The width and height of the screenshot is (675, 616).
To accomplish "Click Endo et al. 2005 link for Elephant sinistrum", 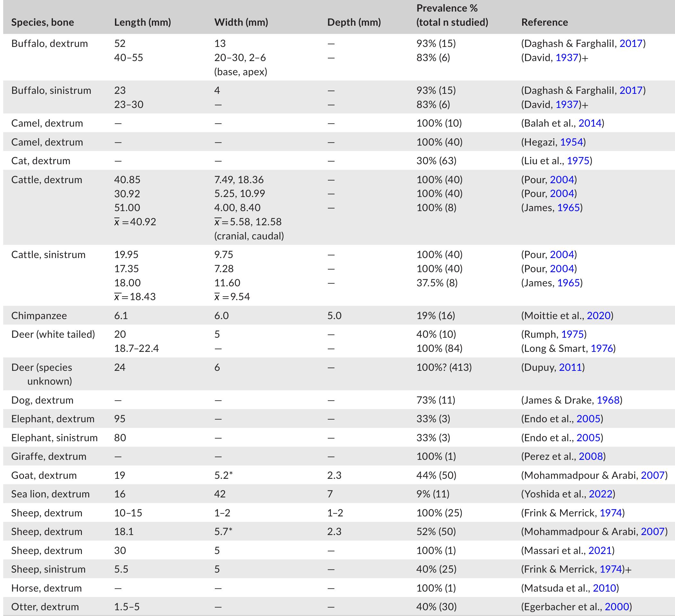I will pos(588,438).
